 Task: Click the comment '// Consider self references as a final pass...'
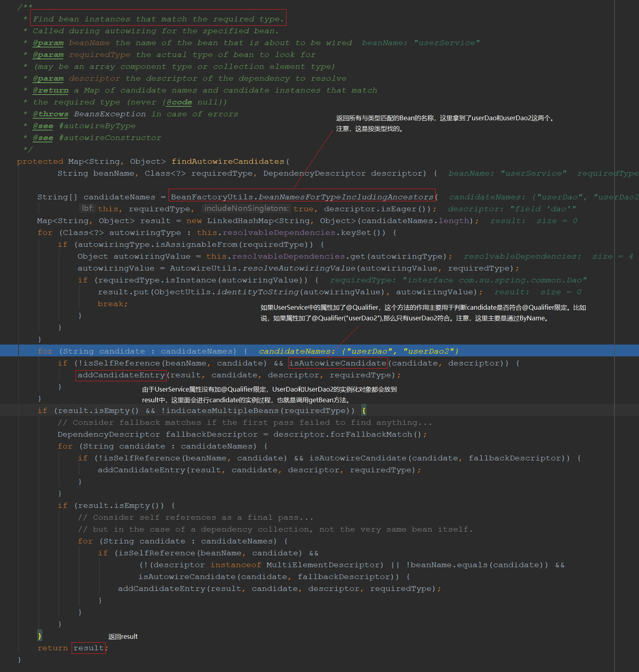click(196, 517)
